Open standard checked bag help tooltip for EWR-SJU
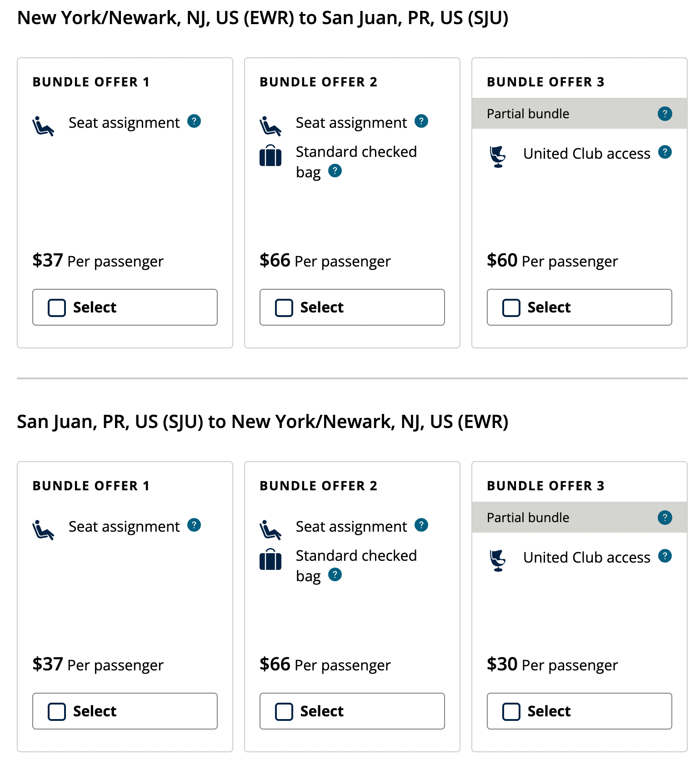 click(335, 171)
